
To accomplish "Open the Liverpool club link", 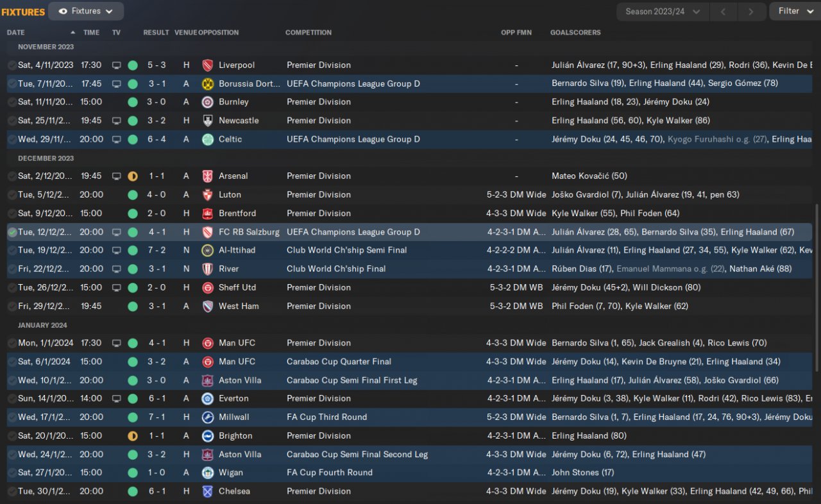I will pos(237,65).
